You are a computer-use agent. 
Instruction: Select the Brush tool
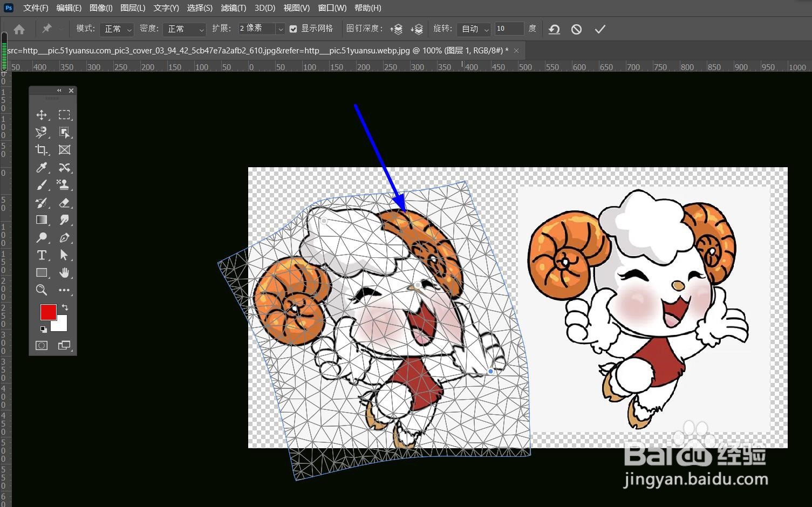pyautogui.click(x=41, y=185)
